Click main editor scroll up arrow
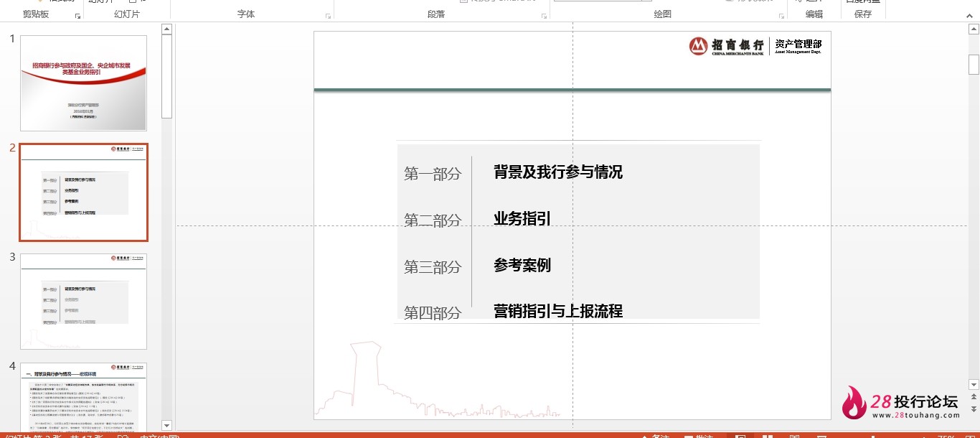This screenshot has height=438, width=980. [x=974, y=29]
